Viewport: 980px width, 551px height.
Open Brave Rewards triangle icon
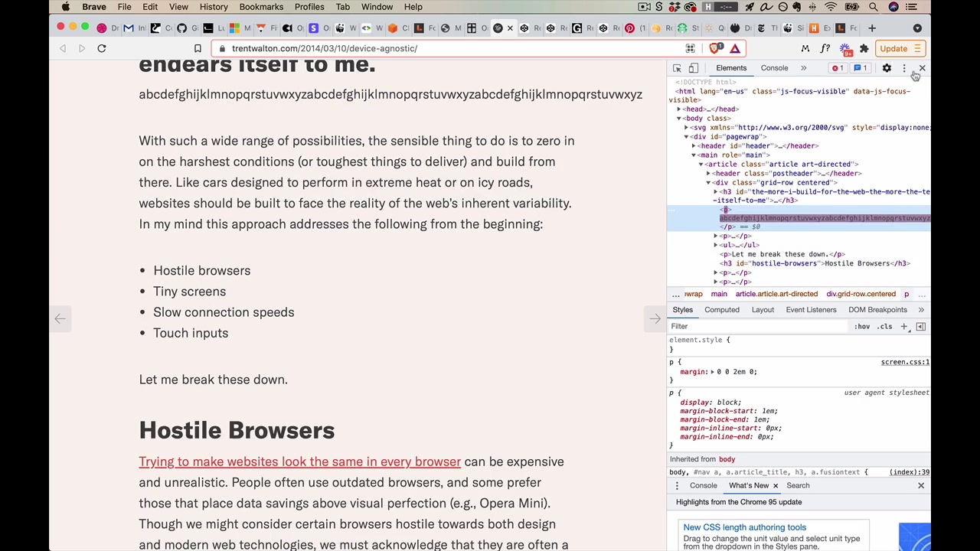pyautogui.click(x=735, y=48)
